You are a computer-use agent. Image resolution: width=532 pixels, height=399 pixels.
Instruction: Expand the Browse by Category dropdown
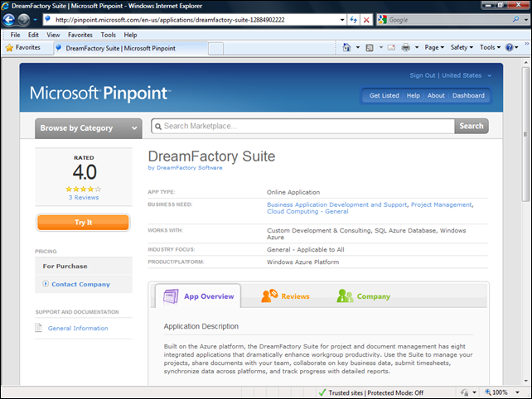(88, 128)
